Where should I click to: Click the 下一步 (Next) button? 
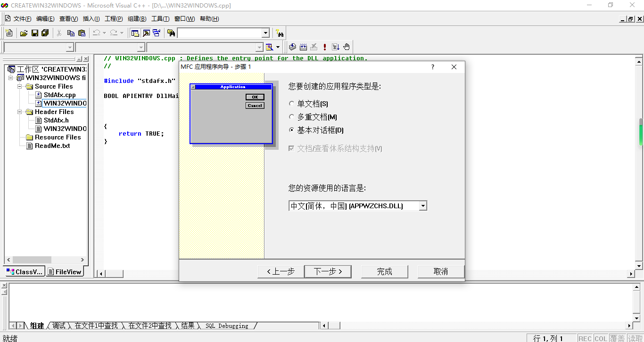pos(328,271)
